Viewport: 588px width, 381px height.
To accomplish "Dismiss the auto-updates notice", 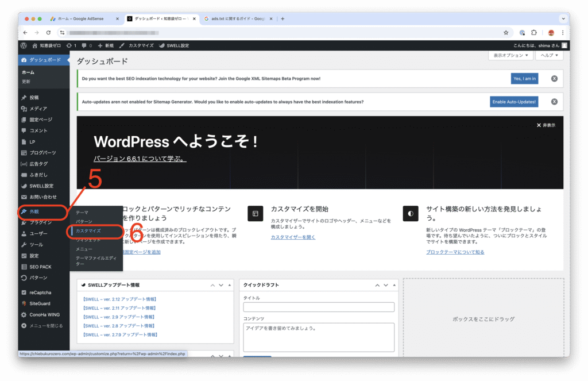I will point(554,102).
